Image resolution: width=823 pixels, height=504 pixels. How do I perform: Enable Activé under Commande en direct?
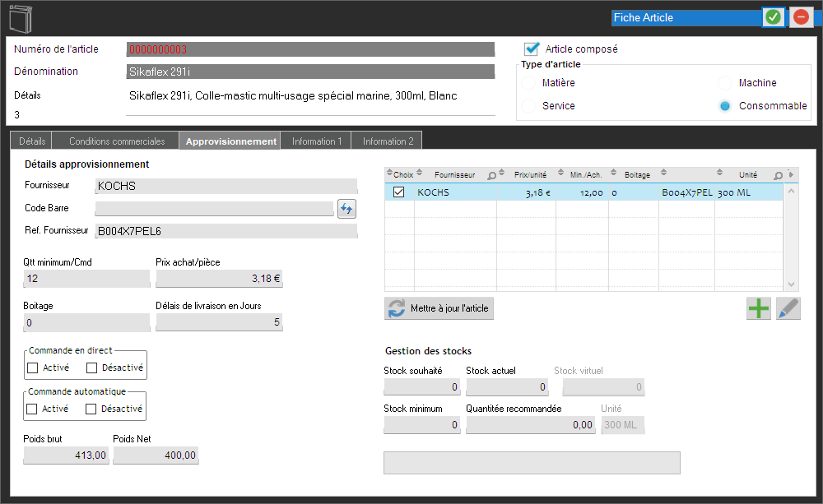pos(32,368)
